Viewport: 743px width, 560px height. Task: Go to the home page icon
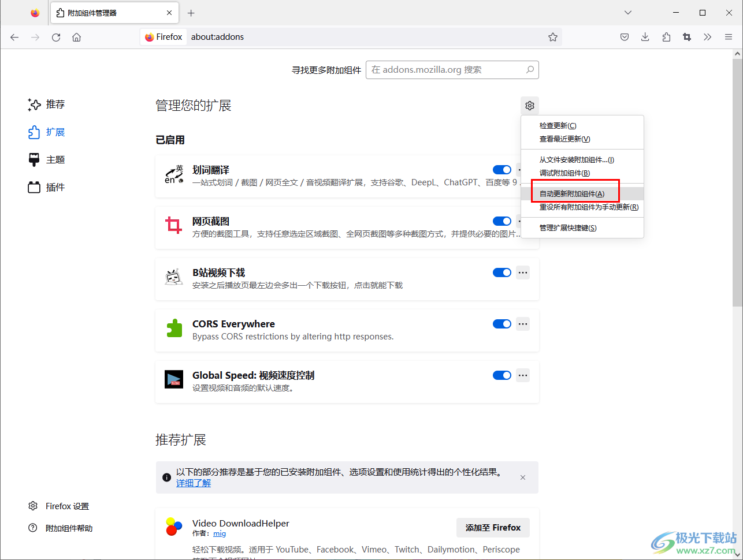tap(76, 37)
